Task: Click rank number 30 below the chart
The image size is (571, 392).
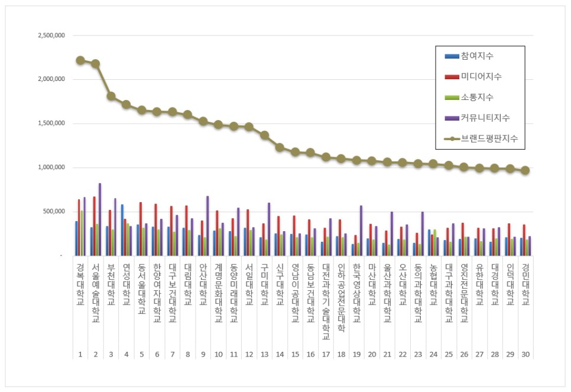Action: pyautogui.click(x=525, y=355)
